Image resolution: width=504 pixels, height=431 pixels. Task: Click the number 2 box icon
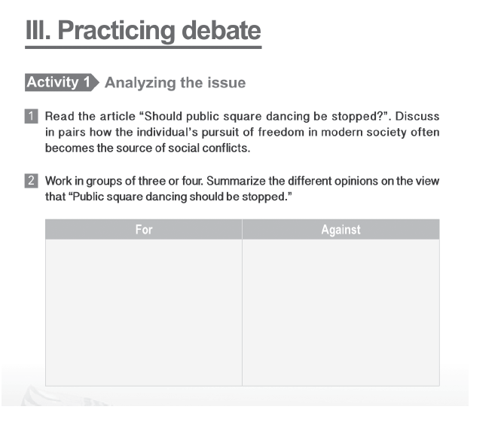[x=32, y=181]
